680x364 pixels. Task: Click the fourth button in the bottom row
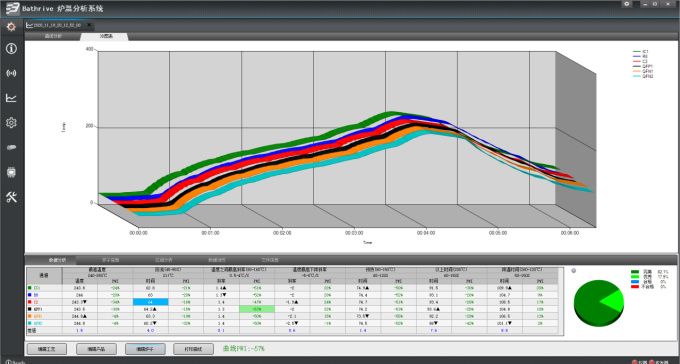[193, 349]
